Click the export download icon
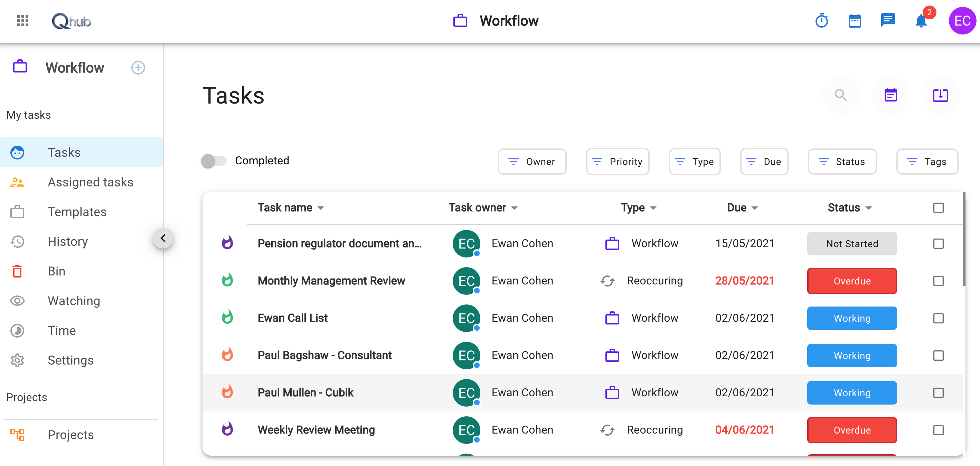This screenshot has width=980, height=466. coord(940,95)
